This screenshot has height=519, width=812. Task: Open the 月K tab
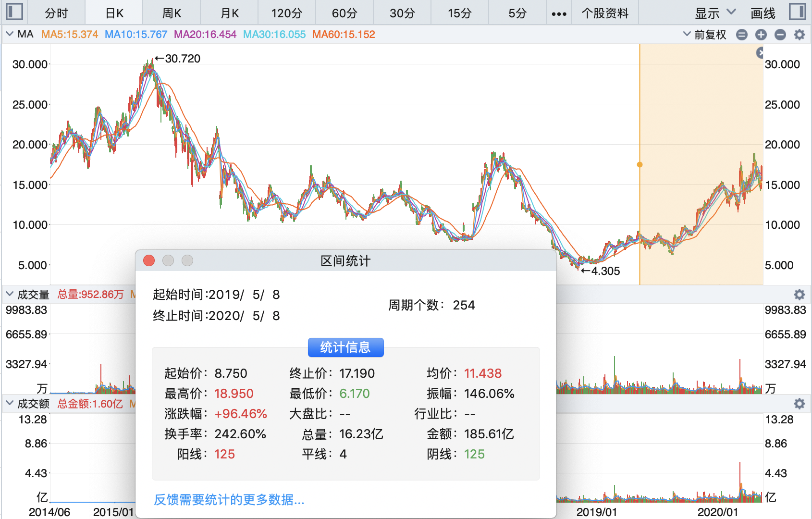tap(230, 13)
